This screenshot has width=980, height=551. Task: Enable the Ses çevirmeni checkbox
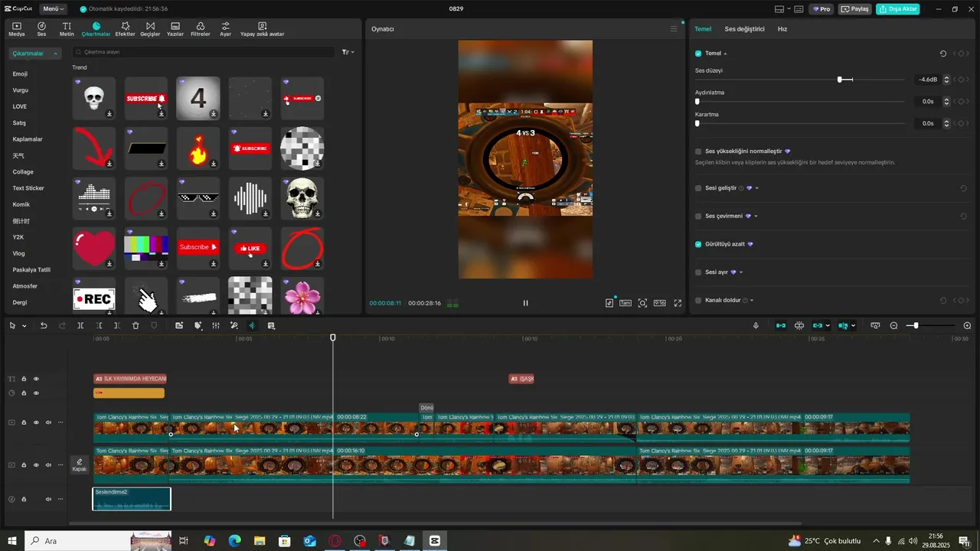[698, 217]
